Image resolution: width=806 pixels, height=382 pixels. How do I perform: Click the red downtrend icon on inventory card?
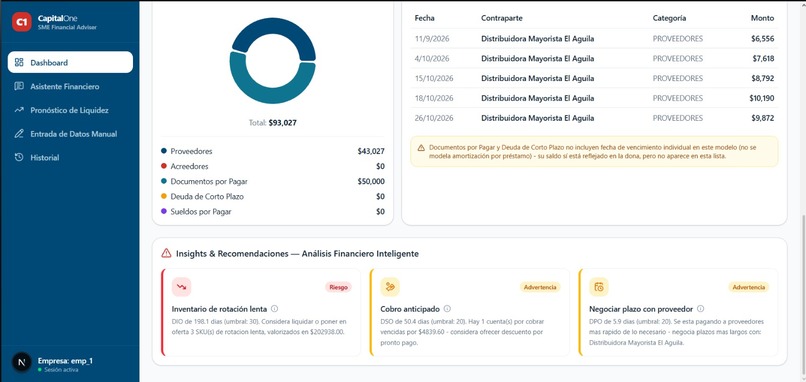181,287
